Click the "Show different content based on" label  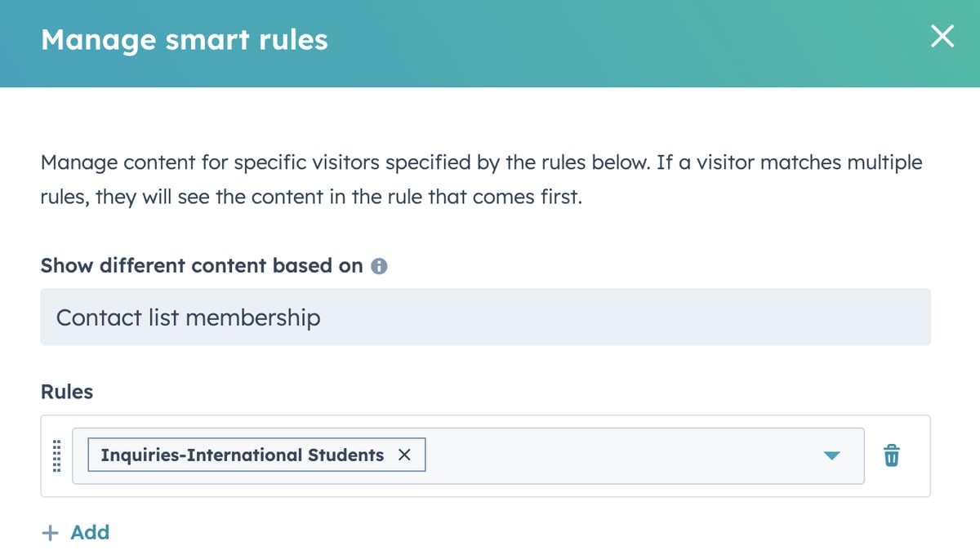click(x=202, y=266)
